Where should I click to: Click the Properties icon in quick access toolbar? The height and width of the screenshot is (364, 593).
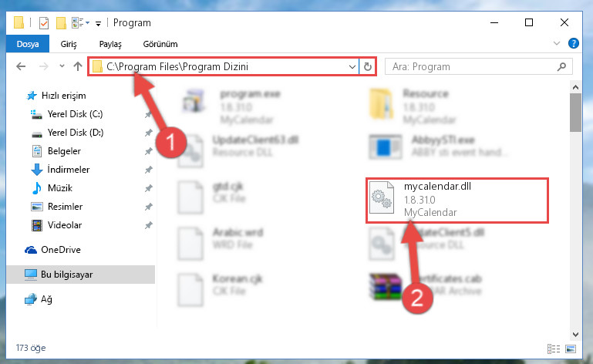tap(44, 23)
